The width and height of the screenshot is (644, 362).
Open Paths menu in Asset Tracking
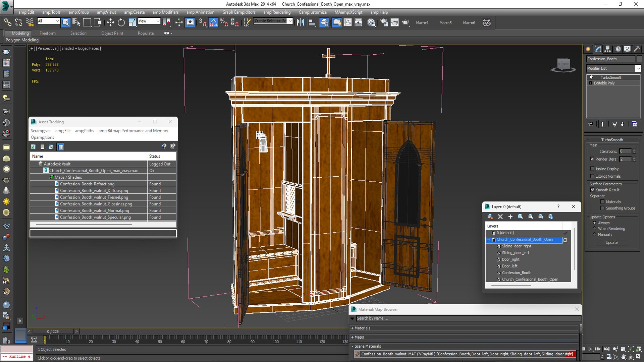tap(84, 131)
